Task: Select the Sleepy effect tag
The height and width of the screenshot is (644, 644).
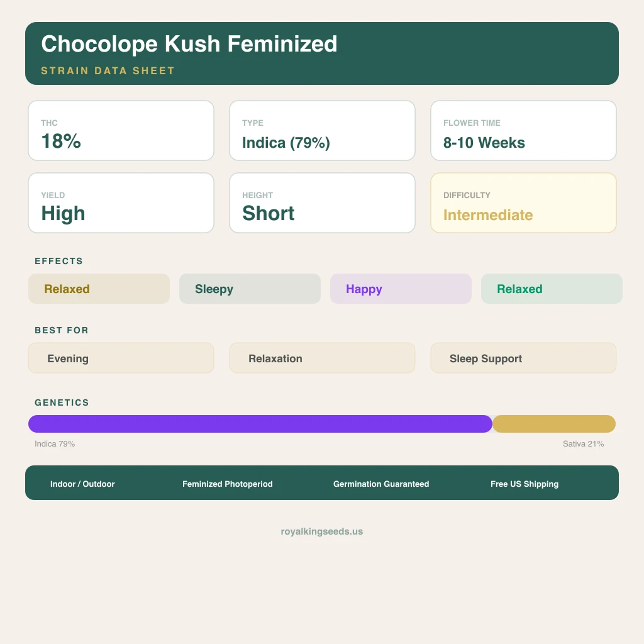Action: tap(250, 289)
